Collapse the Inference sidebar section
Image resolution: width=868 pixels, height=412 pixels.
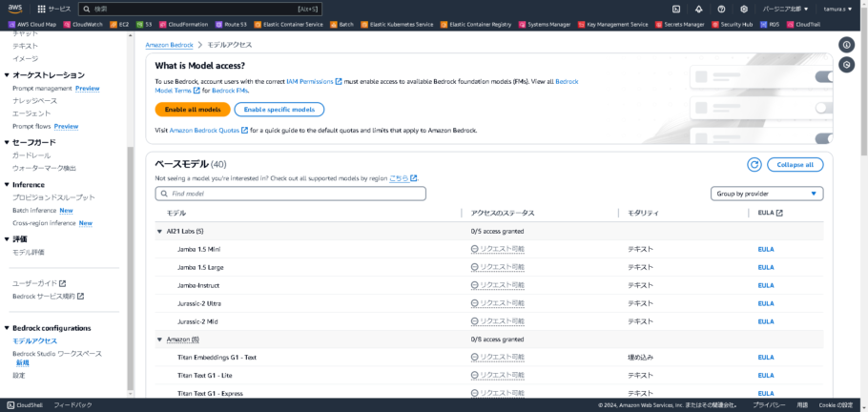pos(7,185)
